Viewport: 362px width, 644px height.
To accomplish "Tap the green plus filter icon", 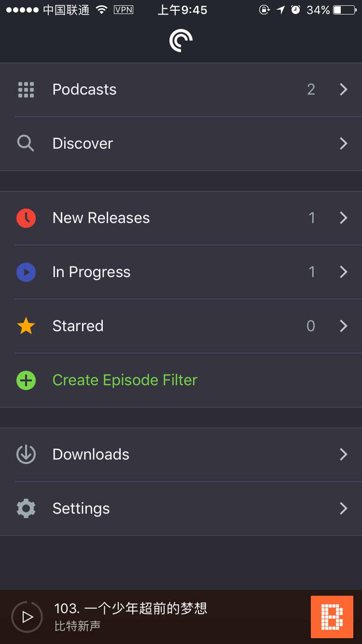I will pos(26,380).
